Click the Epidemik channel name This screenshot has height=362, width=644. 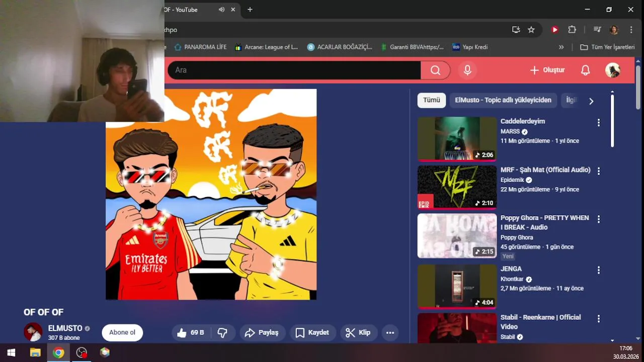(x=512, y=180)
